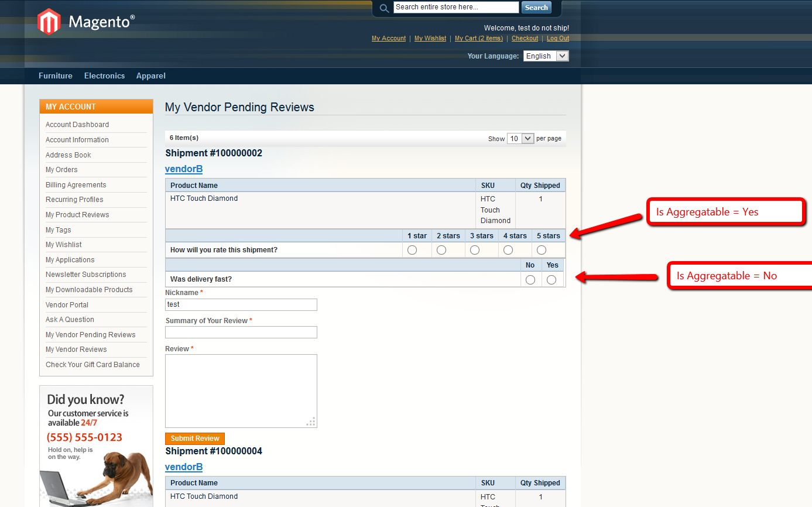Viewport: 812px width, 507px height.
Task: Select 1 star for shipment rating
Action: (x=412, y=250)
